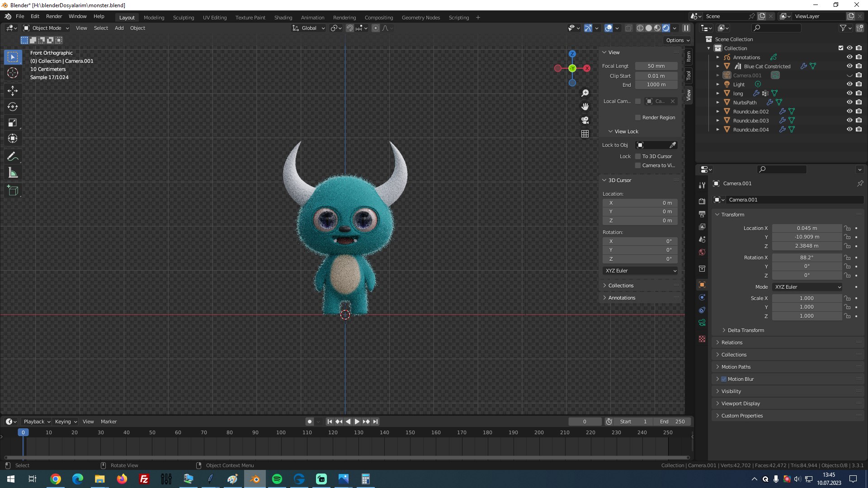Open Object Data camera properties tab
The width and height of the screenshot is (868, 488).
tap(702, 323)
